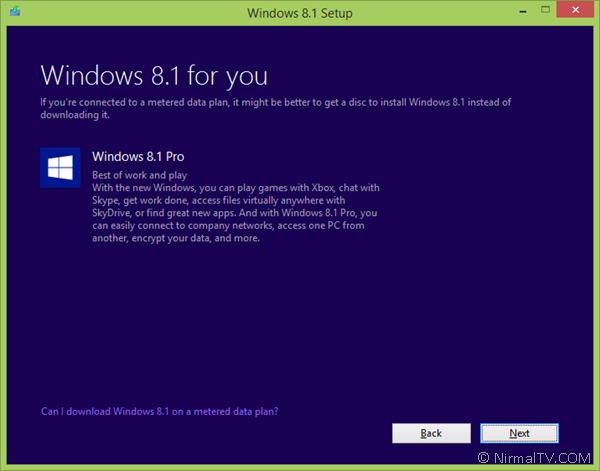The image size is (600, 471).
Task: Click the Windows 8.1 Pro logo tile
Action: click(x=60, y=168)
